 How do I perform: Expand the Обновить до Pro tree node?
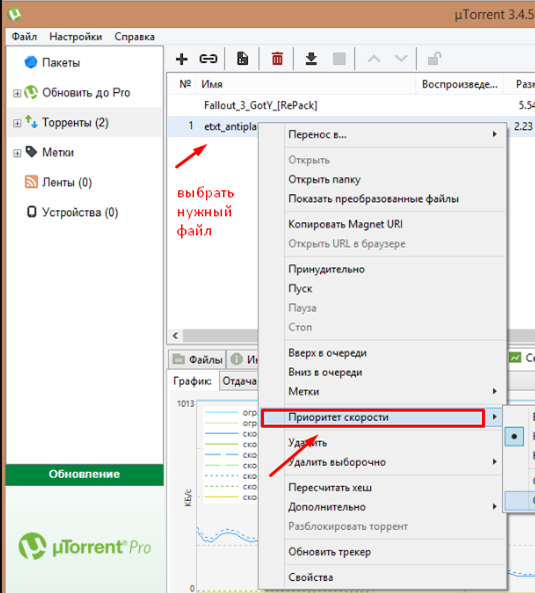(17, 93)
